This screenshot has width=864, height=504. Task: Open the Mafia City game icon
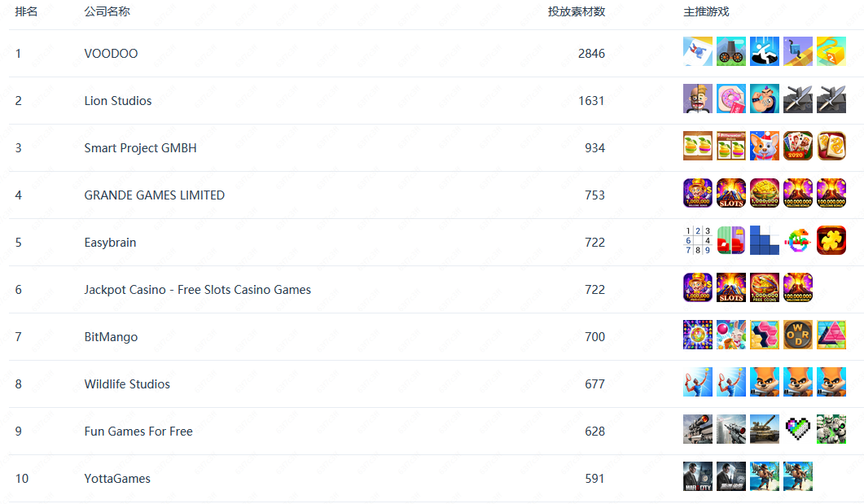tap(698, 476)
